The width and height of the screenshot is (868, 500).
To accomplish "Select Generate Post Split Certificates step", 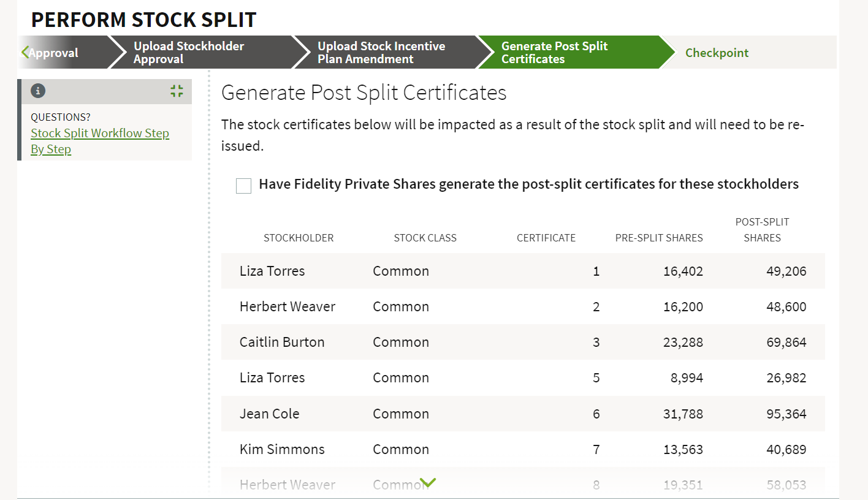I will [x=555, y=53].
